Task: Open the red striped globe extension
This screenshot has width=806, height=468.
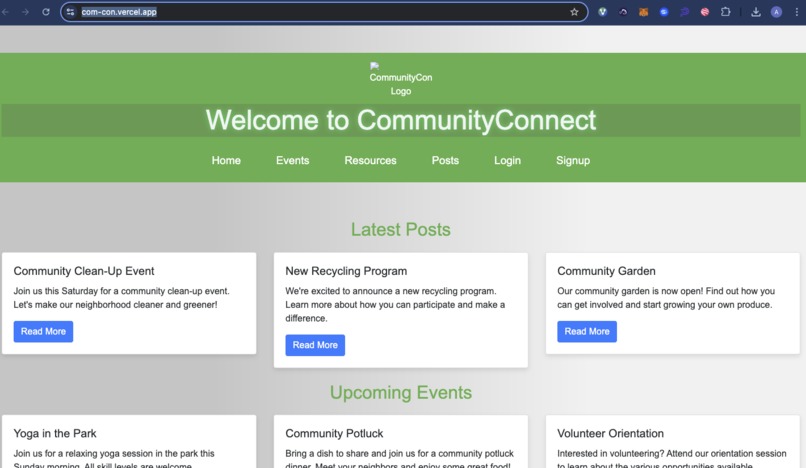Action: click(x=705, y=12)
